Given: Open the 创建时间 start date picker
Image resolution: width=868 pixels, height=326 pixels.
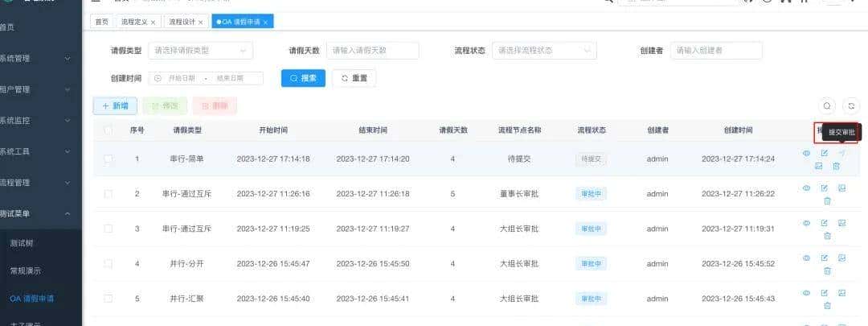Looking at the screenshot, I should point(181,78).
